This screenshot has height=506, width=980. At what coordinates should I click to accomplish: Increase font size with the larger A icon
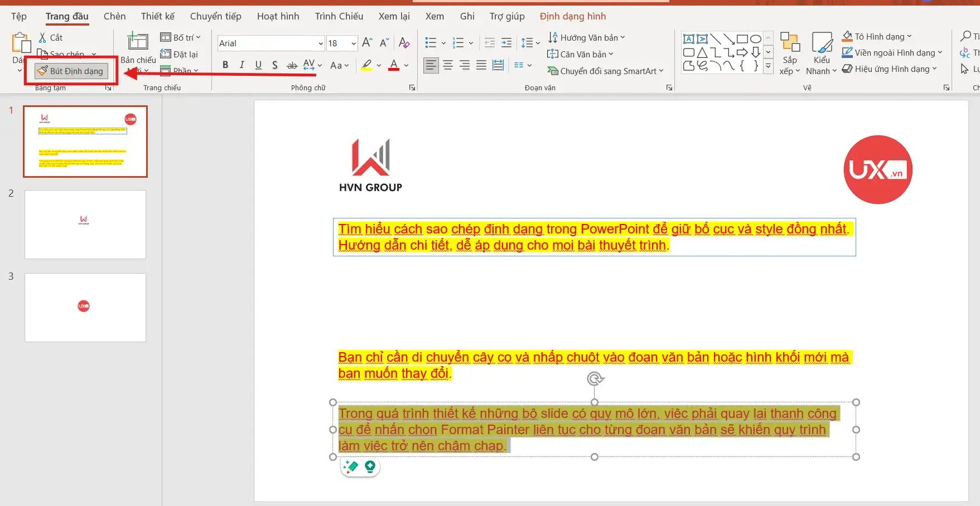tap(367, 43)
